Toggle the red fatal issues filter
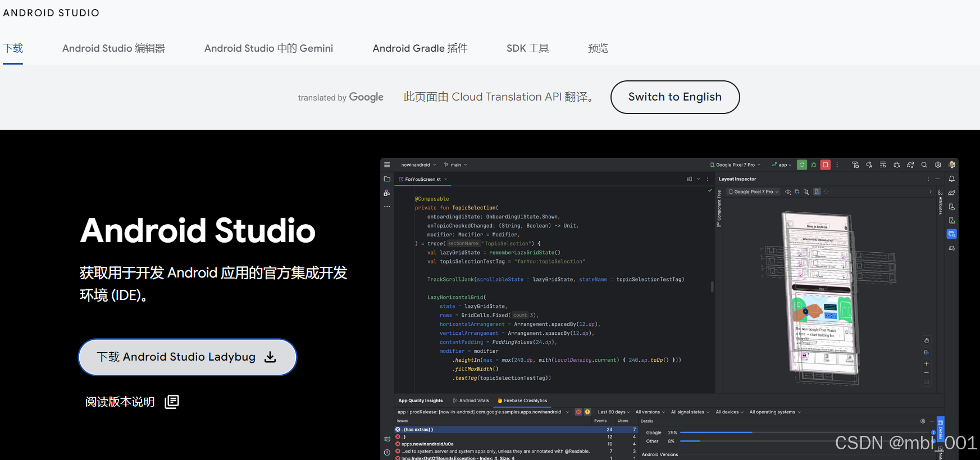The image size is (980, 460). pyautogui.click(x=578, y=412)
